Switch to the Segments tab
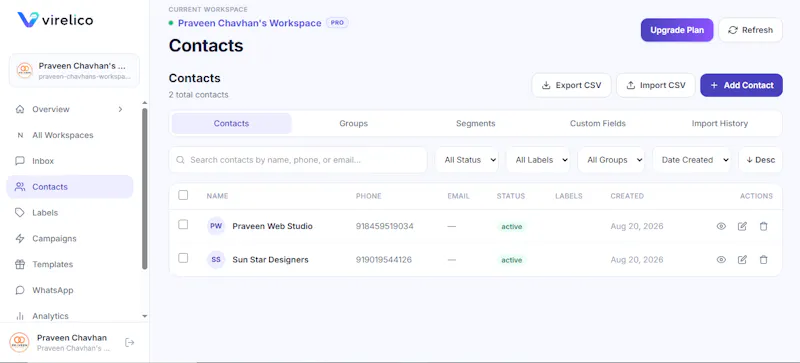 476,124
